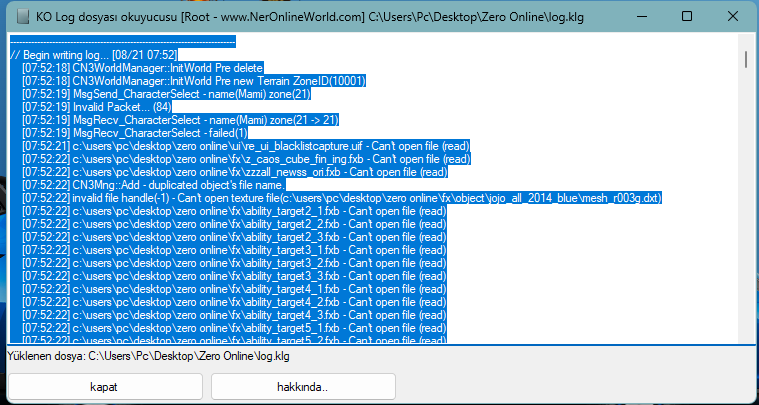Click the MsgSend_CharacterSelect name(Mami) line

tap(166, 94)
